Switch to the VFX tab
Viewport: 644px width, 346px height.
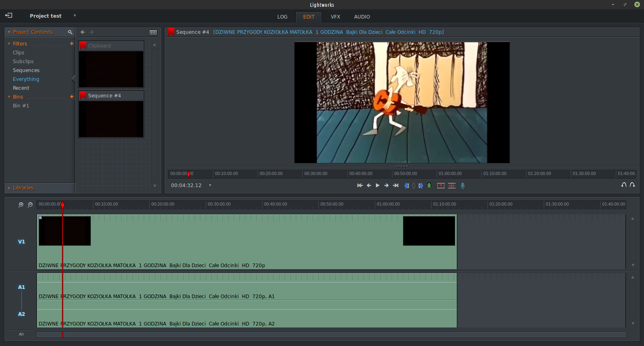click(x=335, y=17)
